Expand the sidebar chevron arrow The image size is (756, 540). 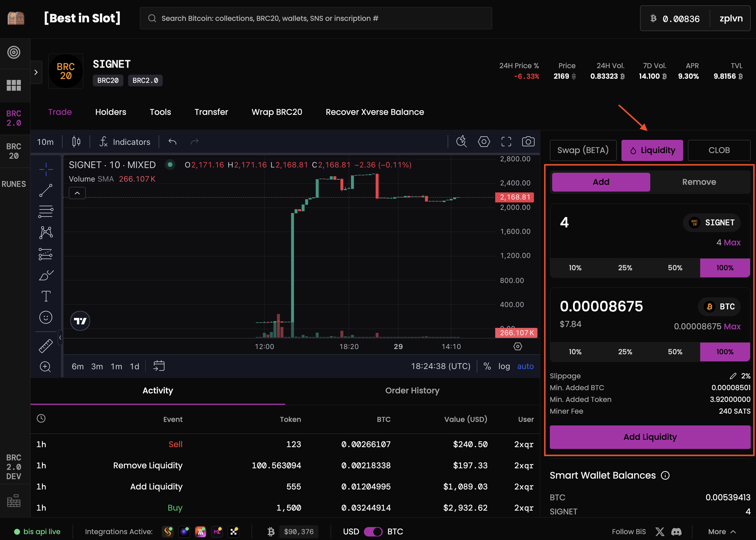pyautogui.click(x=36, y=72)
